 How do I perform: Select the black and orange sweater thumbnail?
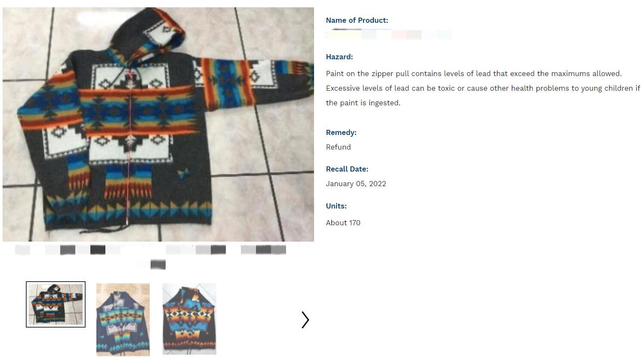pyautogui.click(x=189, y=319)
